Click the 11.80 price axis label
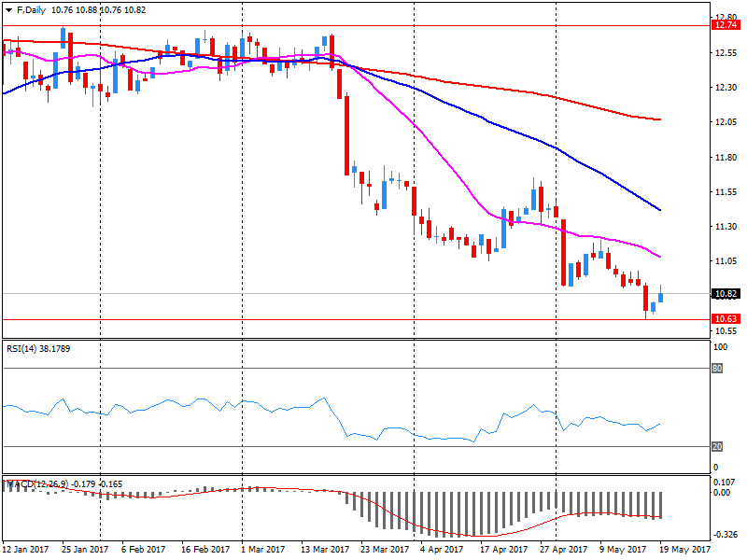The height and width of the screenshot is (560, 747). point(726,157)
